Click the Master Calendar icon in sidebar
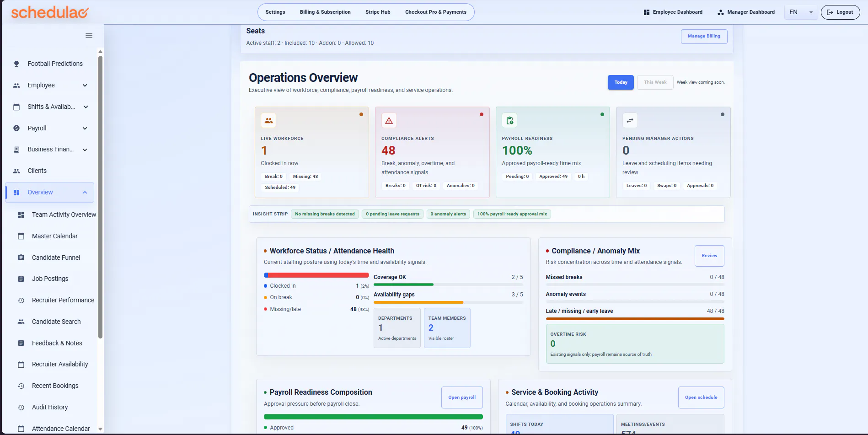Screen dimensions: 868x435 click(x=21, y=236)
